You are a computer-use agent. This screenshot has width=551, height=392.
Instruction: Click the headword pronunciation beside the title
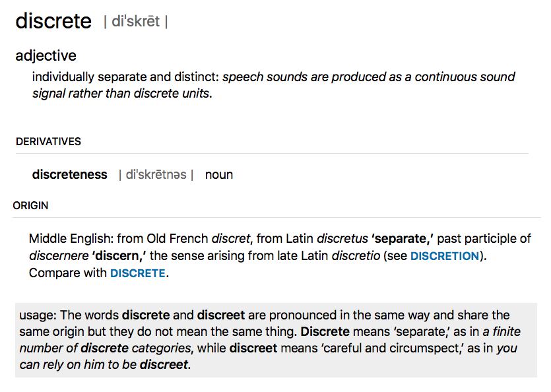pyautogui.click(x=135, y=22)
